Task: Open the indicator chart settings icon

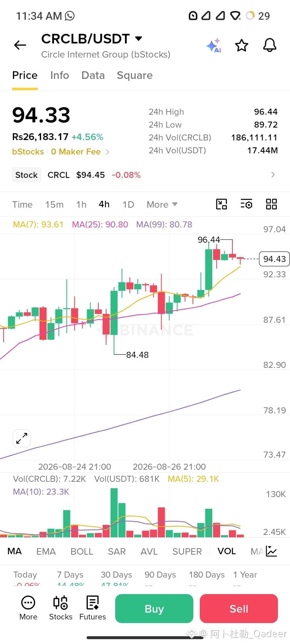Action: coord(271,551)
